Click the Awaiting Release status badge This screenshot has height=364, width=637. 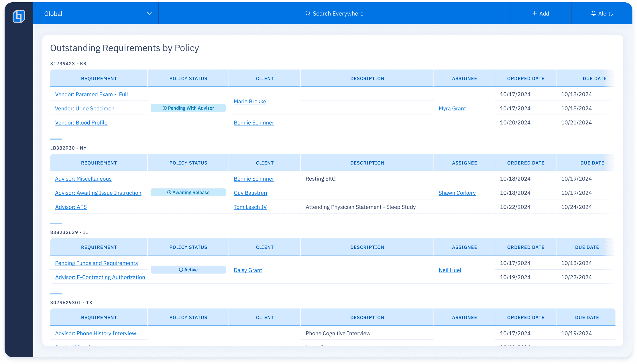(188, 193)
